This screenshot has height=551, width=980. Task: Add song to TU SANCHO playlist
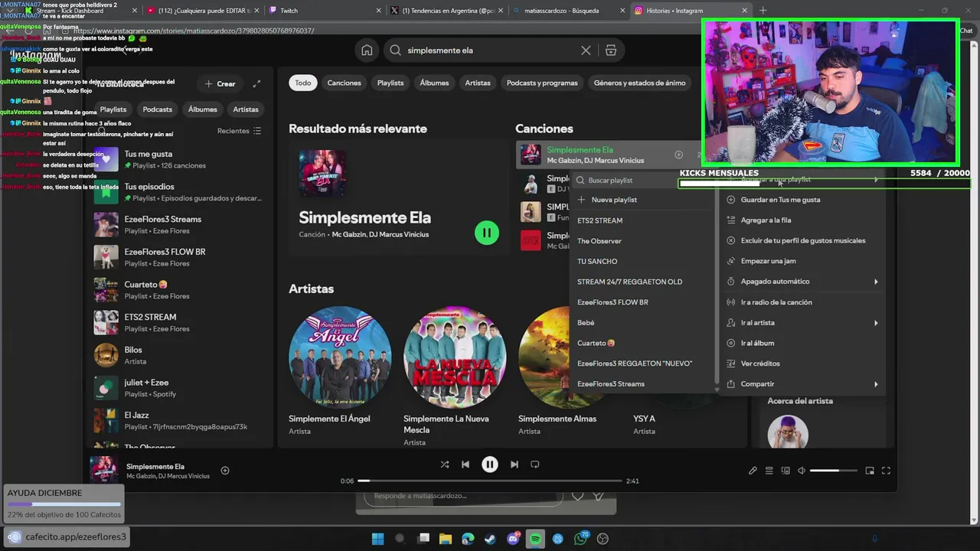click(642, 262)
